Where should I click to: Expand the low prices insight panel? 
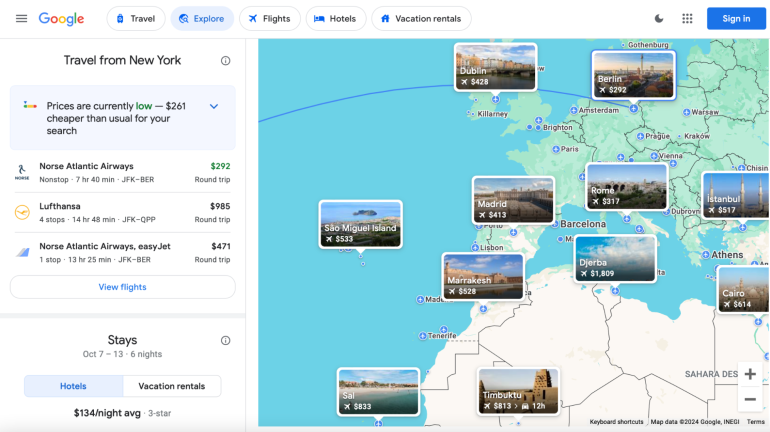coord(213,107)
